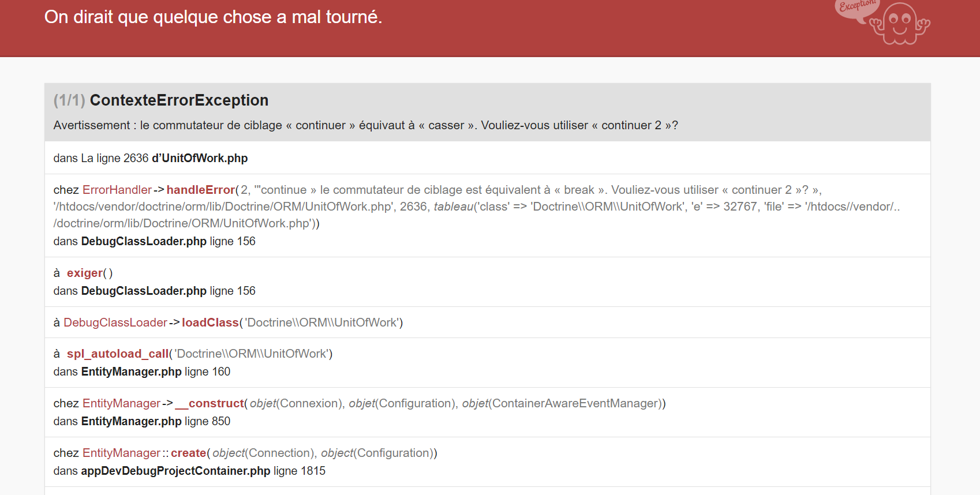
Task: Open EntityManager class before __construct
Action: coord(121,403)
